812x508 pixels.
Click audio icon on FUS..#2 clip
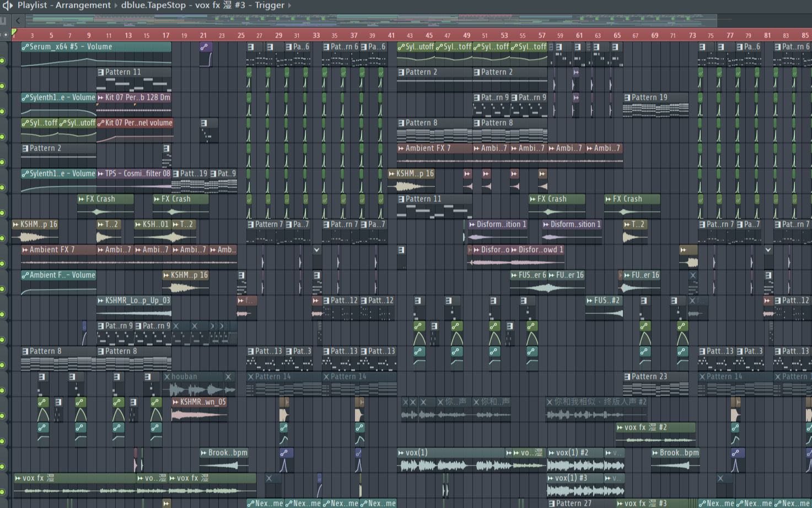coord(589,301)
